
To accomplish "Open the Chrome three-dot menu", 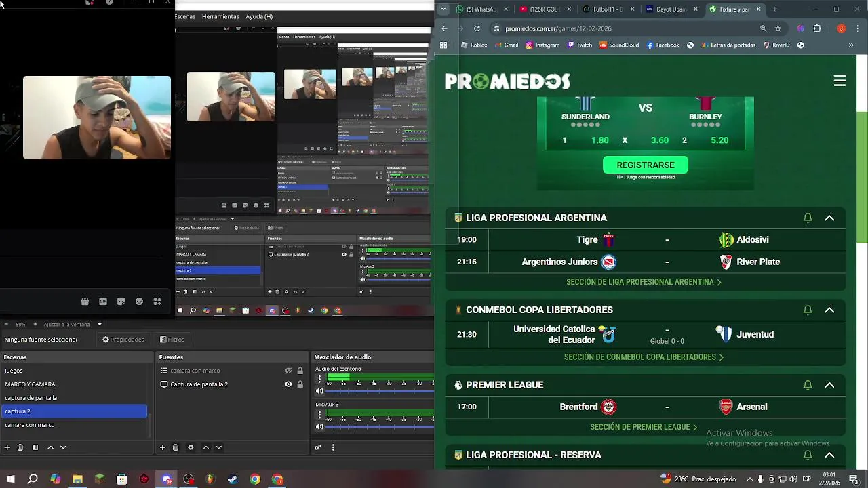I will pos(856,28).
